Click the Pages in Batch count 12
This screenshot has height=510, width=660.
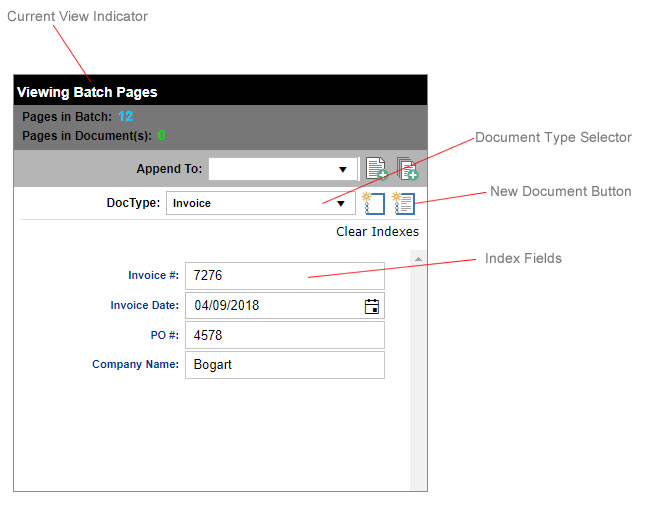pyautogui.click(x=125, y=117)
